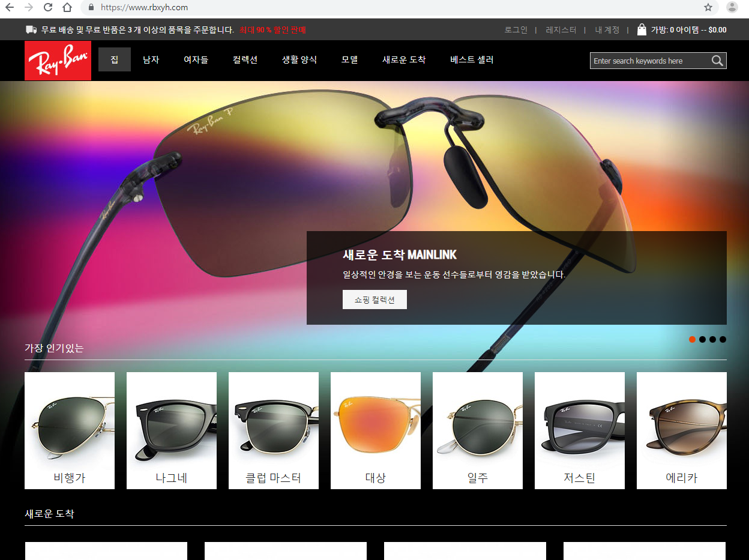Click the padlock icon in the address bar
Viewport: 749px width, 560px height.
(91, 8)
